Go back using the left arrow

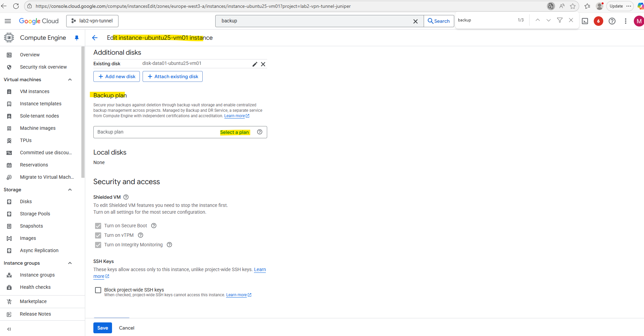point(95,38)
